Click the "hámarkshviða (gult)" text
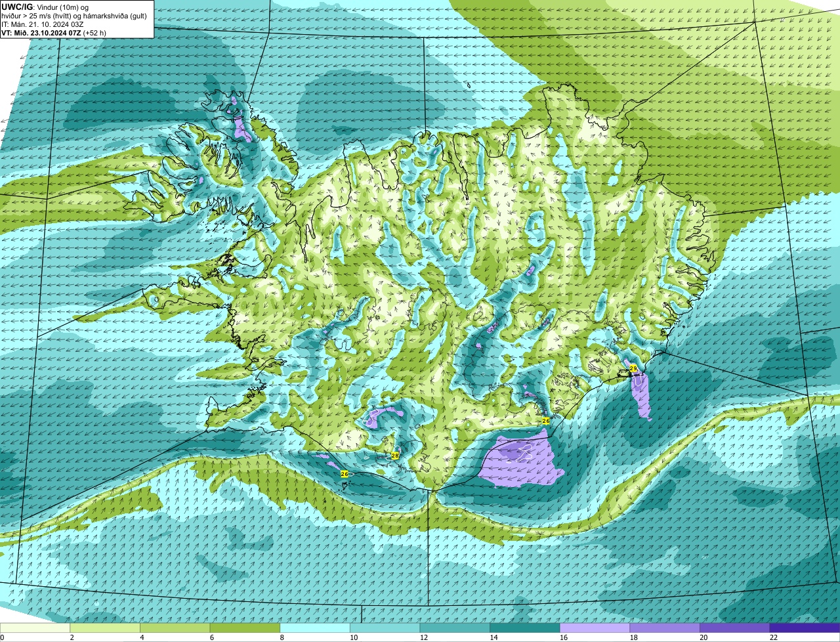 (115, 16)
